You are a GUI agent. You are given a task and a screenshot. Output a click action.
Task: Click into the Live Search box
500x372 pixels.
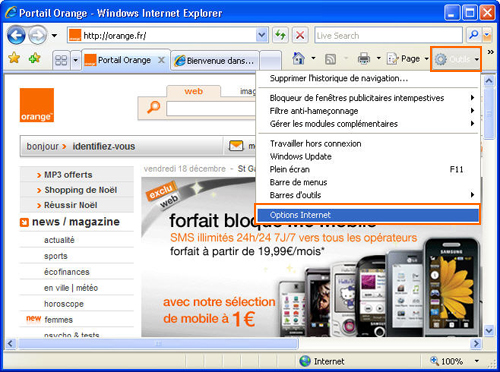(388, 35)
